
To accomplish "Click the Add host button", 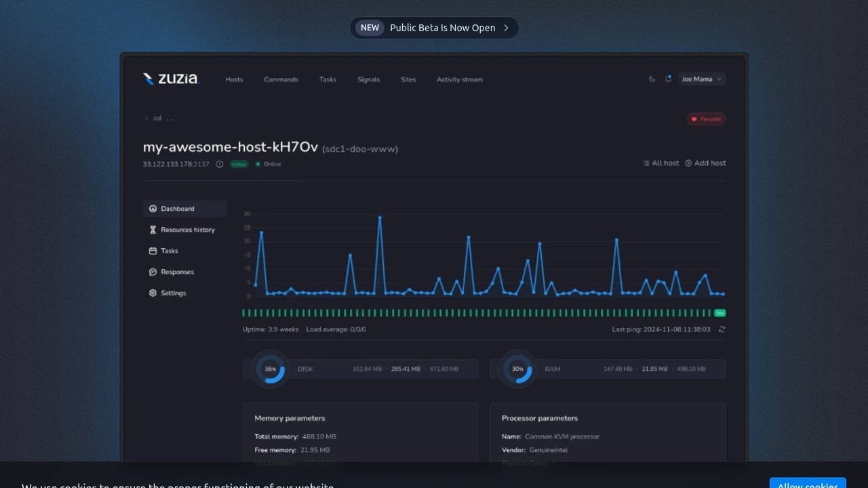I will coord(705,163).
